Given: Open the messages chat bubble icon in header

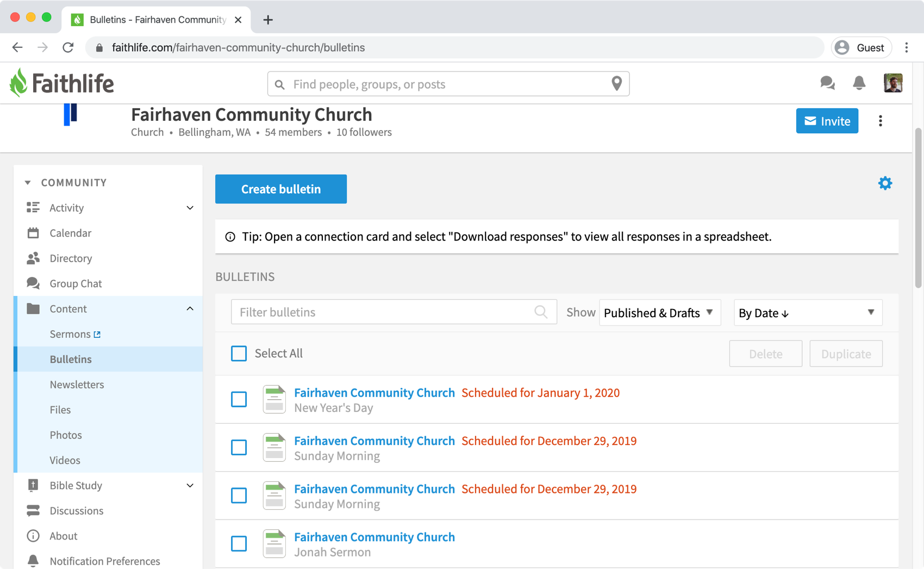Looking at the screenshot, I should point(827,83).
